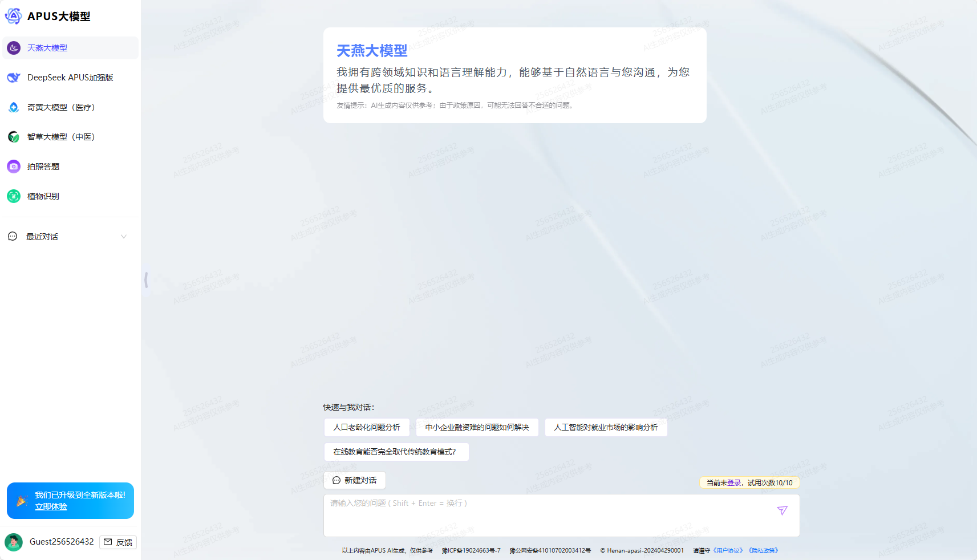Open the DeepSeek APUS加强版 whale icon
Image resolution: width=977 pixels, height=560 pixels.
click(x=14, y=78)
